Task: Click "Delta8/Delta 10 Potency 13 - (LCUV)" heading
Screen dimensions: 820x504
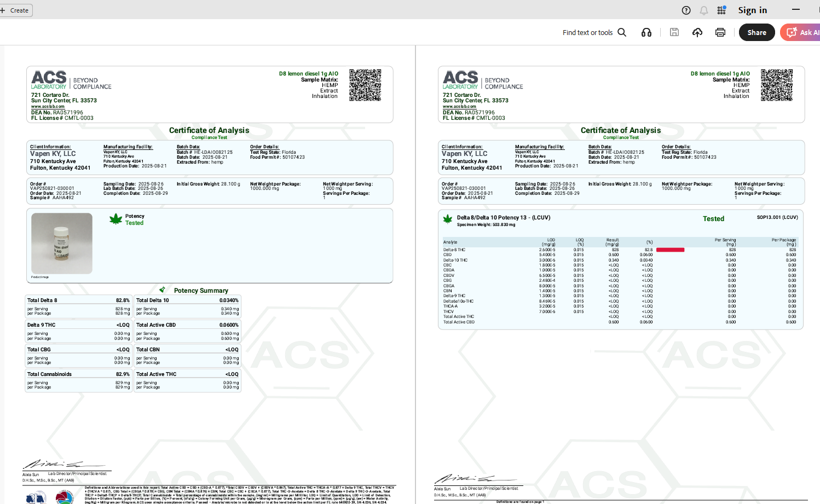Action: pyautogui.click(x=504, y=218)
